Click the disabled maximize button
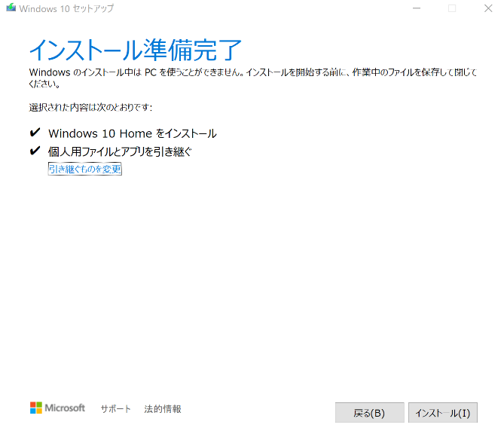Screen dimensions: 504x440 (x=452, y=8)
